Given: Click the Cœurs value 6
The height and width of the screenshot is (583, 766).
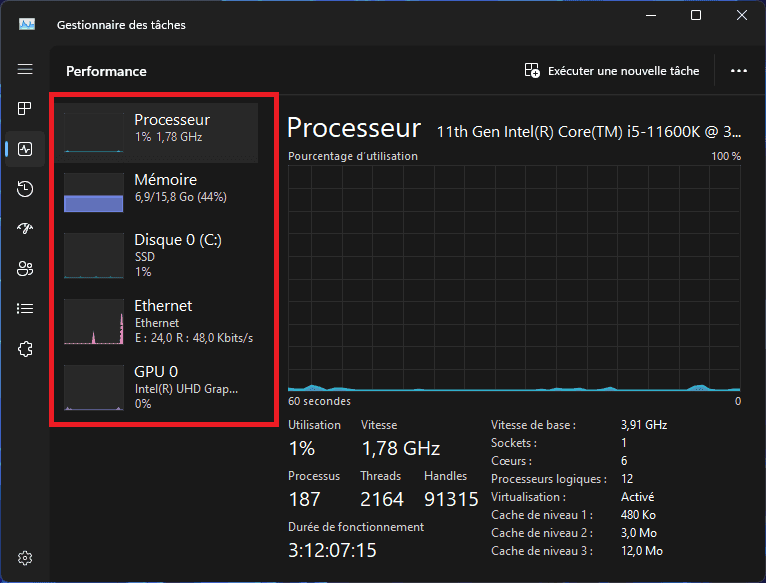Looking at the screenshot, I should tap(624, 461).
